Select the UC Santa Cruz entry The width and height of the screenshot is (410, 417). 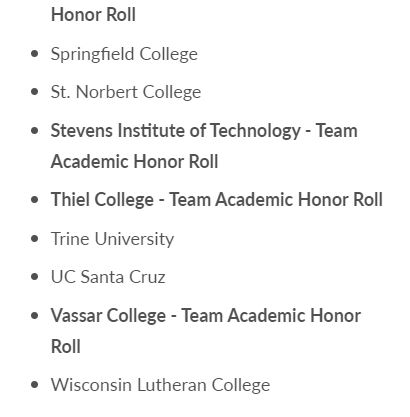(108, 277)
